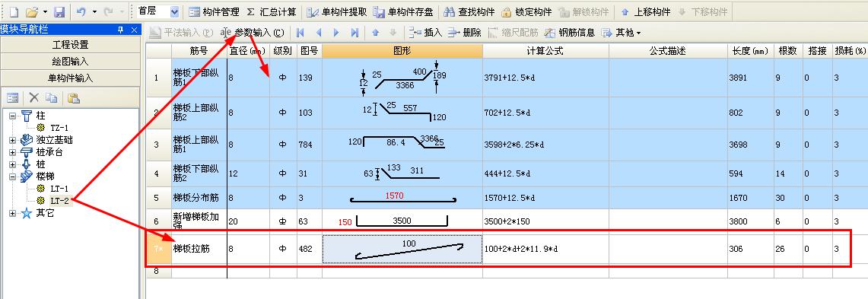Click the row 7 shape graphic cell
This screenshot has height=299, width=868.
(402, 250)
